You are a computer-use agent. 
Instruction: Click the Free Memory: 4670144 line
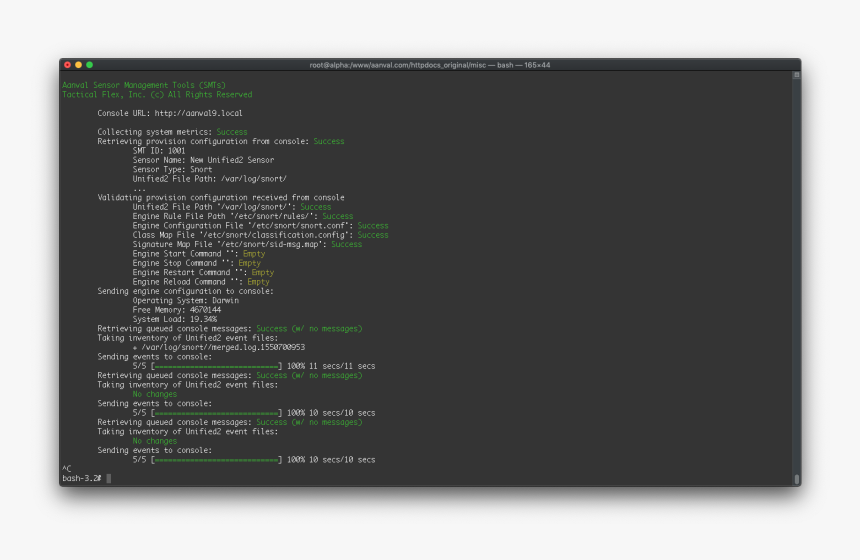[x=176, y=310]
